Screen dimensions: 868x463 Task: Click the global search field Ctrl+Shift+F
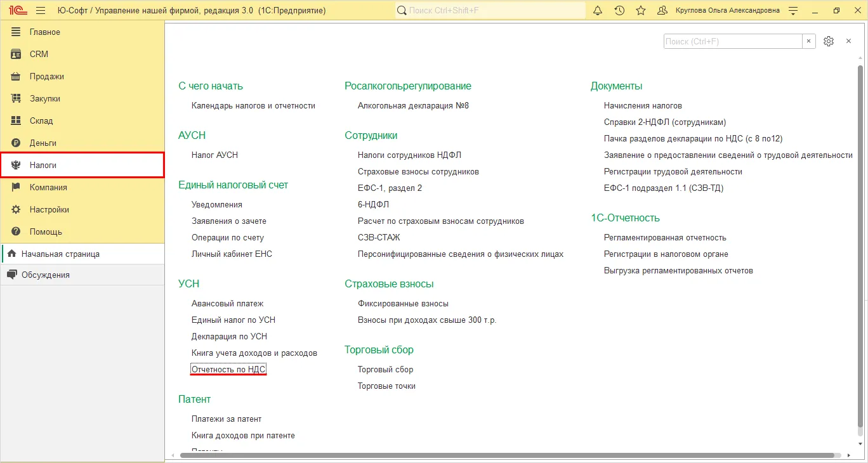coord(490,11)
